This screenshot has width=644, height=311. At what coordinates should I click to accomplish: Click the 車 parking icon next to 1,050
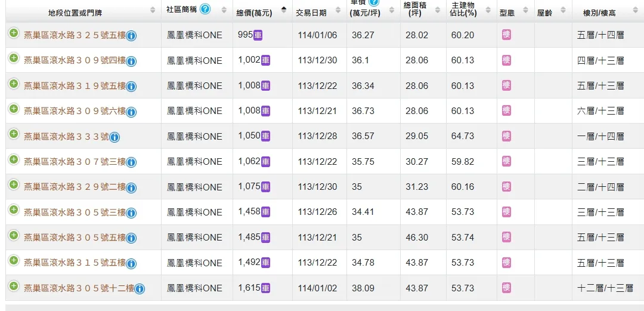click(x=265, y=136)
